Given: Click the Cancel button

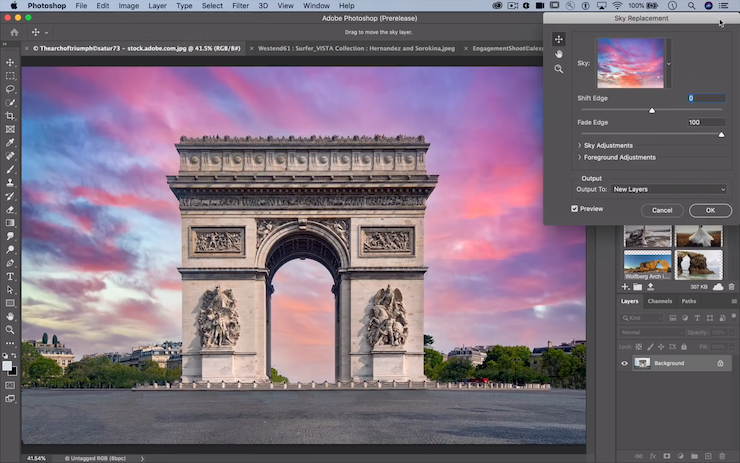Looking at the screenshot, I should point(662,210).
